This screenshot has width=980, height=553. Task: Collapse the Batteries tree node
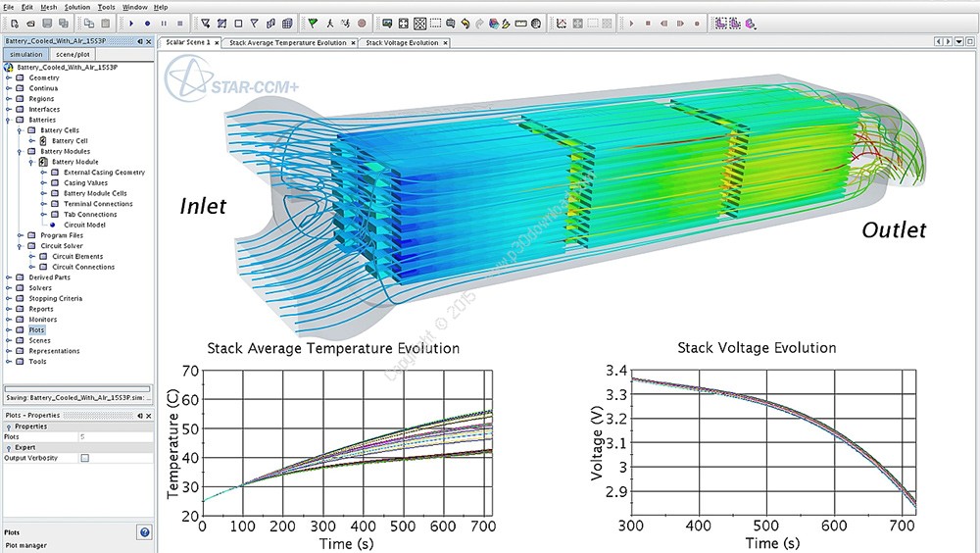9,120
